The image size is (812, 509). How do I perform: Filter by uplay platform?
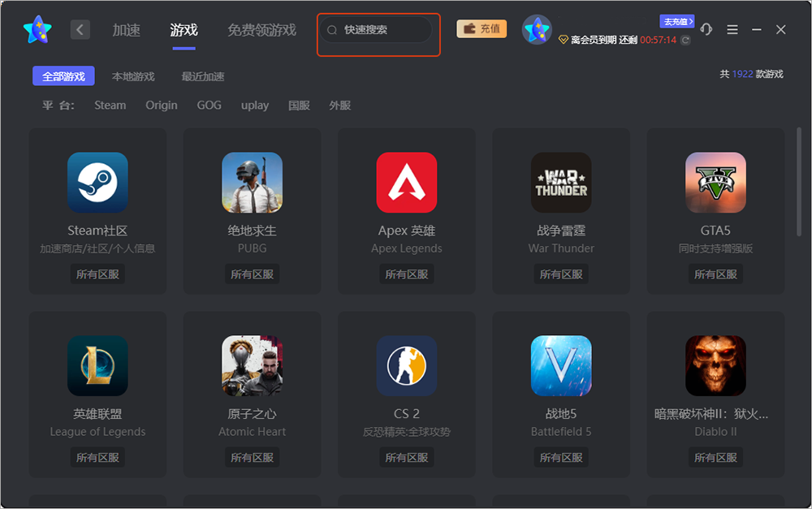[x=255, y=105]
